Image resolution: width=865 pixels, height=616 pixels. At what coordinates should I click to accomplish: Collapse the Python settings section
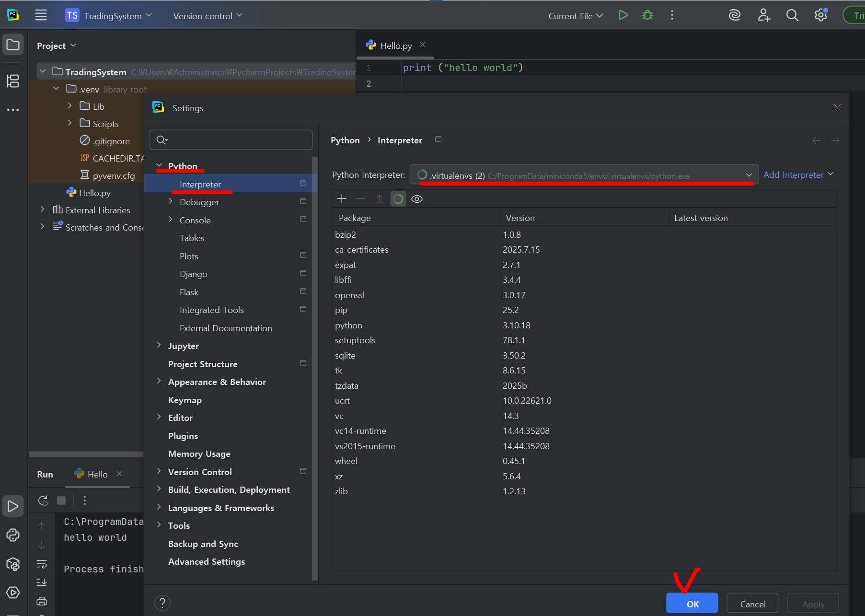pos(159,165)
